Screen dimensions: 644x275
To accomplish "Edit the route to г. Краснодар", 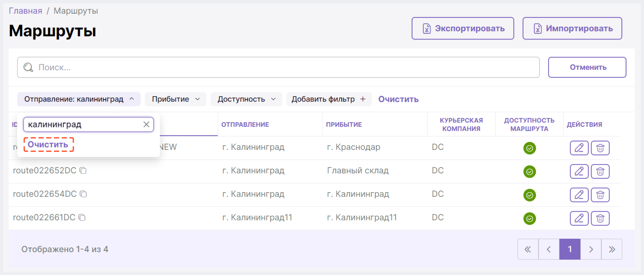I will tap(579, 148).
